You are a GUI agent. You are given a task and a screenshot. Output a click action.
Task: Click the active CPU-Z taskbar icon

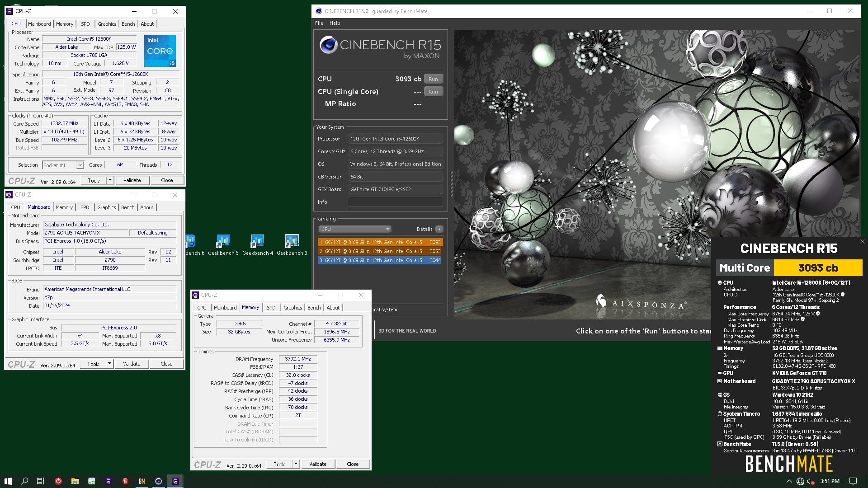point(175,481)
